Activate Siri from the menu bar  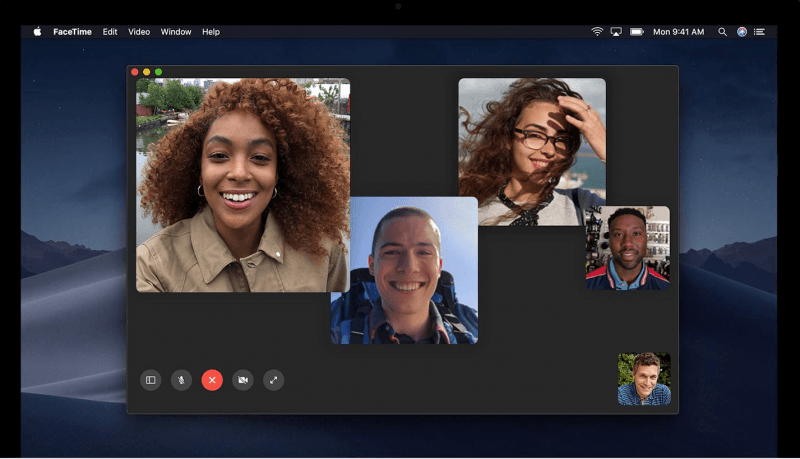tap(742, 32)
